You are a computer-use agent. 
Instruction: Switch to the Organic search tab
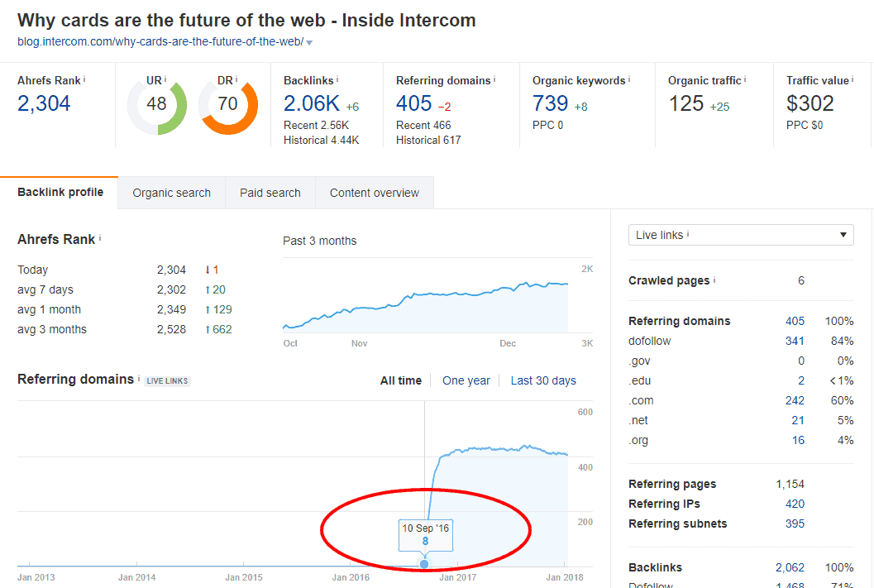172,193
